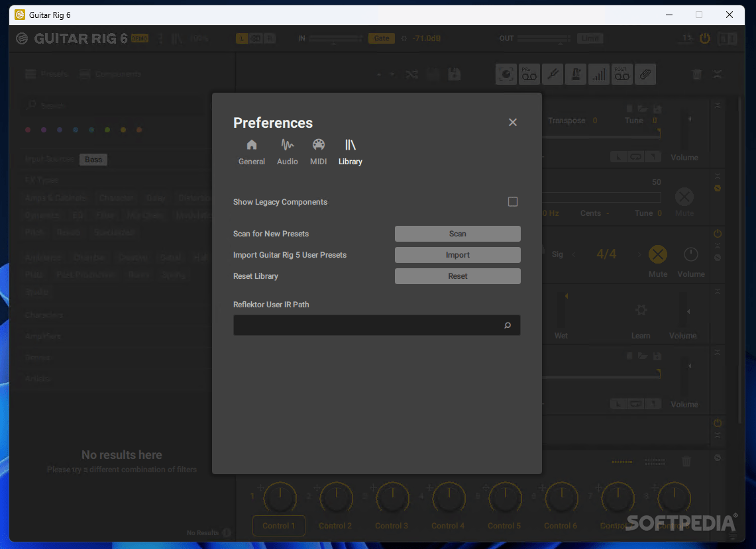Image resolution: width=756 pixels, height=549 pixels.
Task: Select the Library preferences tab
Action: [x=350, y=152]
